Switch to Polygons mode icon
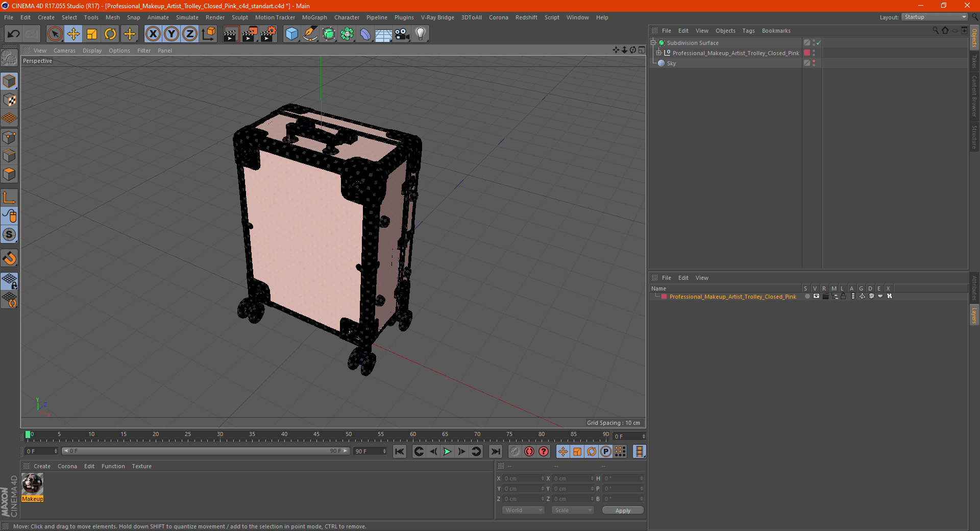The height and width of the screenshot is (531, 980). coord(9,174)
